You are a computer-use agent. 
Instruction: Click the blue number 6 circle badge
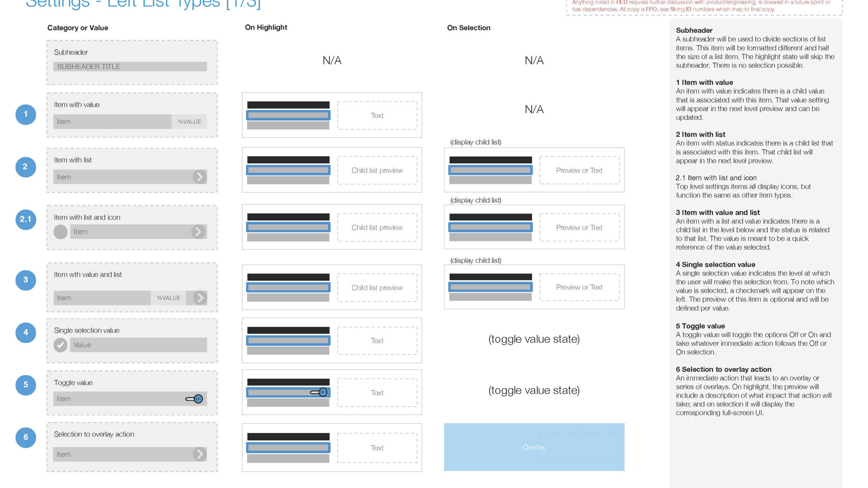[x=25, y=437]
